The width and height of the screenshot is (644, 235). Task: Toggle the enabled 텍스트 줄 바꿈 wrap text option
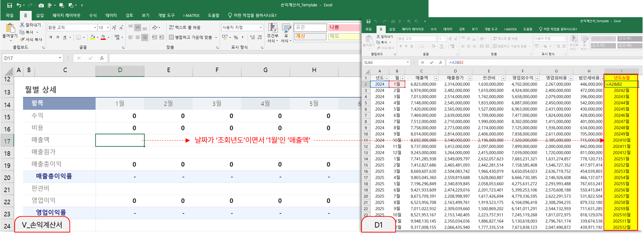pyautogui.click(x=184, y=28)
